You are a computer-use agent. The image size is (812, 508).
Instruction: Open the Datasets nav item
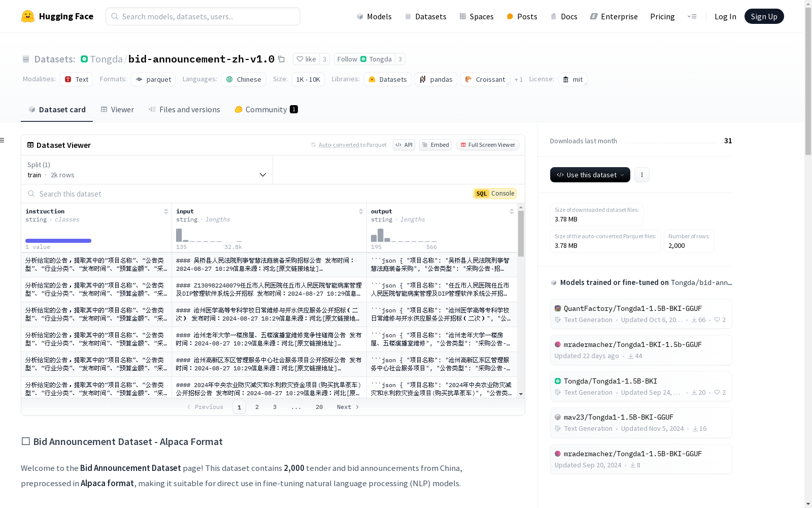coord(425,16)
